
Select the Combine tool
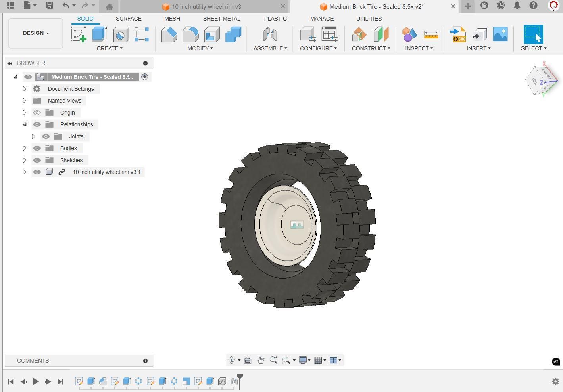point(233,34)
